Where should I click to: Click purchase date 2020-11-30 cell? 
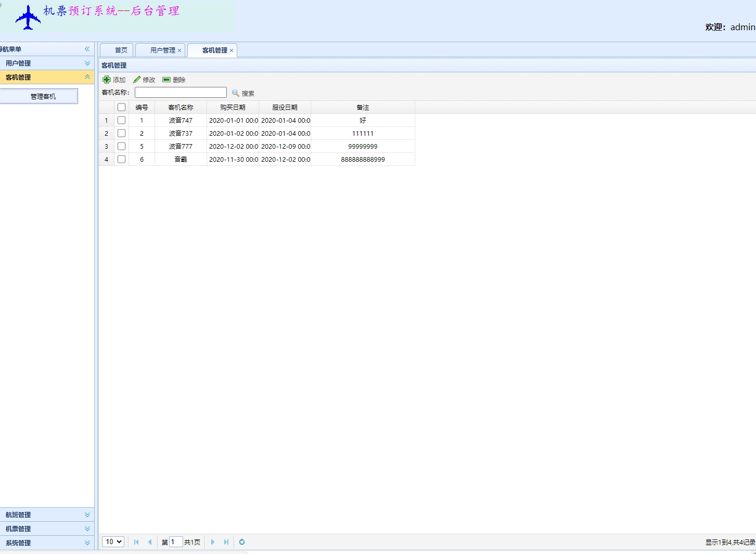pyautogui.click(x=233, y=159)
